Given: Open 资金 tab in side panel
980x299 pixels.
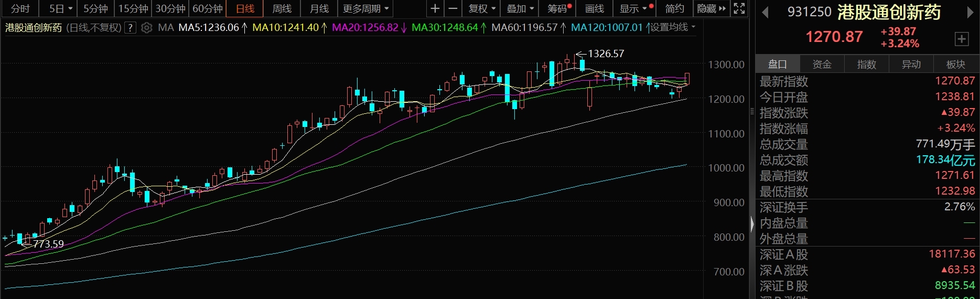Looking at the screenshot, I should [822, 64].
